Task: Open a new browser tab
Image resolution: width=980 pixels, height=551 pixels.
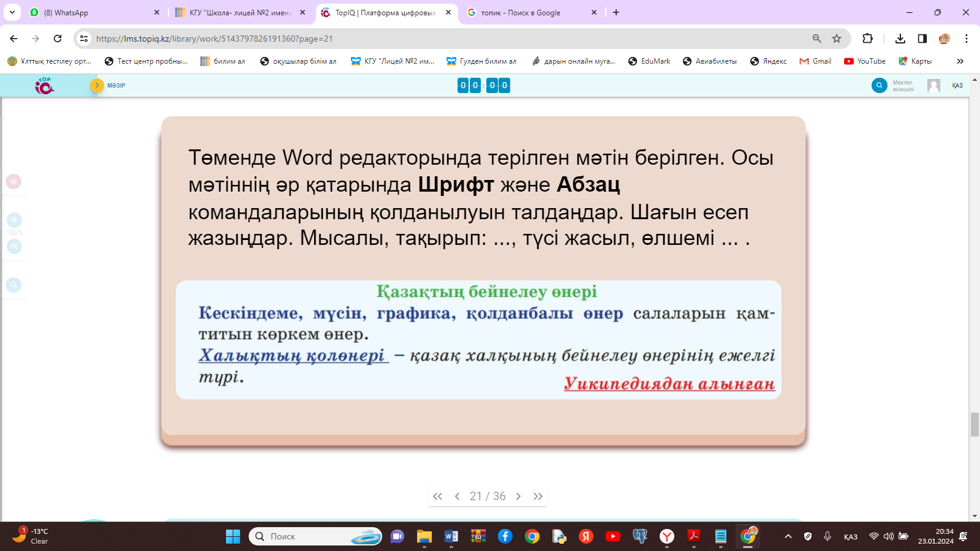Action: pyautogui.click(x=616, y=12)
